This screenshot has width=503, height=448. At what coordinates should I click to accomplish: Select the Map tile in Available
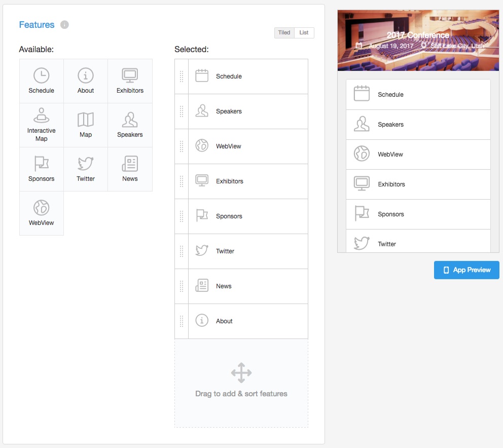tap(86, 125)
